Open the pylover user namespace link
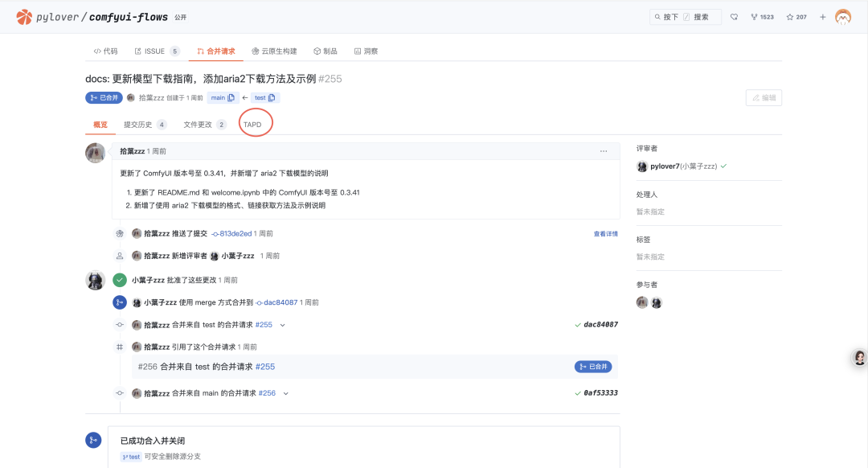This screenshot has height=468, width=868. coord(58,17)
